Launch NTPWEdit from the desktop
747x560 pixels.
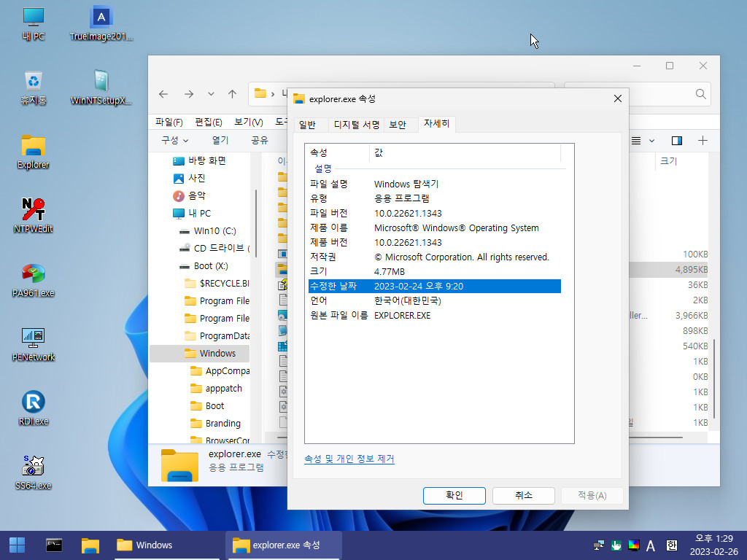(34, 216)
